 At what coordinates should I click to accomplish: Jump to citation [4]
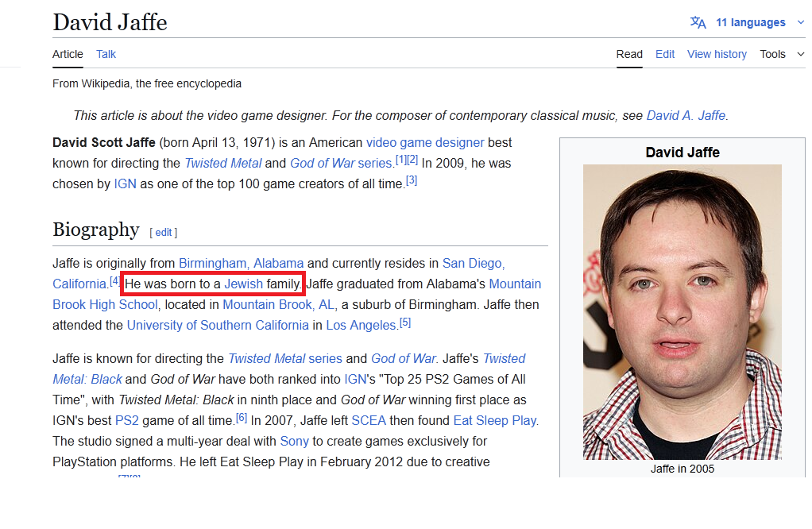click(x=115, y=280)
